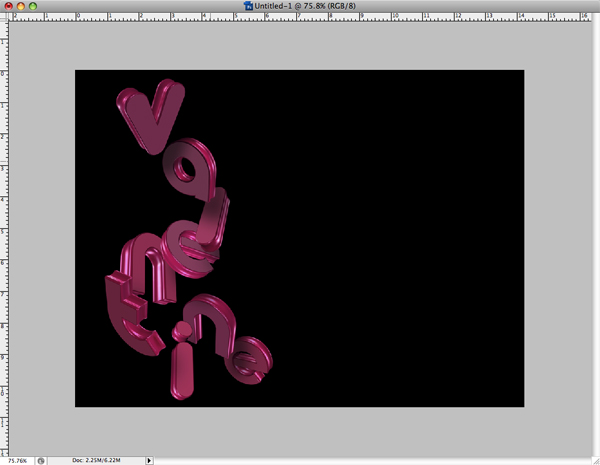
Task: Click the window resize grip in bottom corner
Action: 596,461
